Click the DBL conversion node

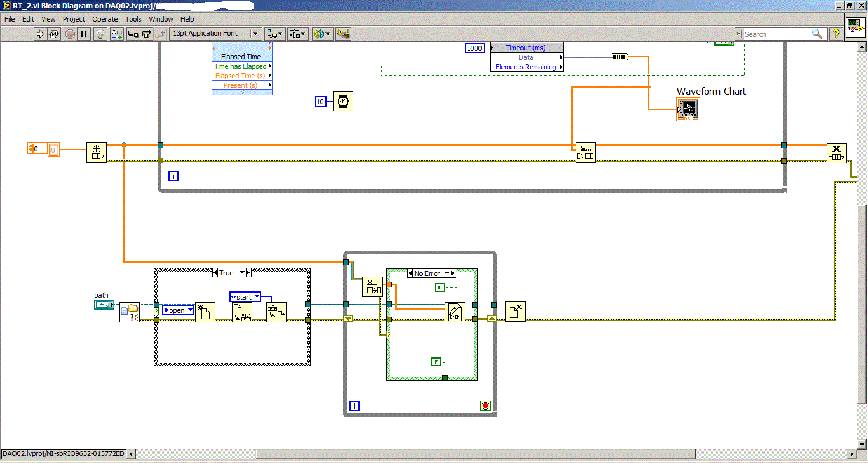(620, 57)
